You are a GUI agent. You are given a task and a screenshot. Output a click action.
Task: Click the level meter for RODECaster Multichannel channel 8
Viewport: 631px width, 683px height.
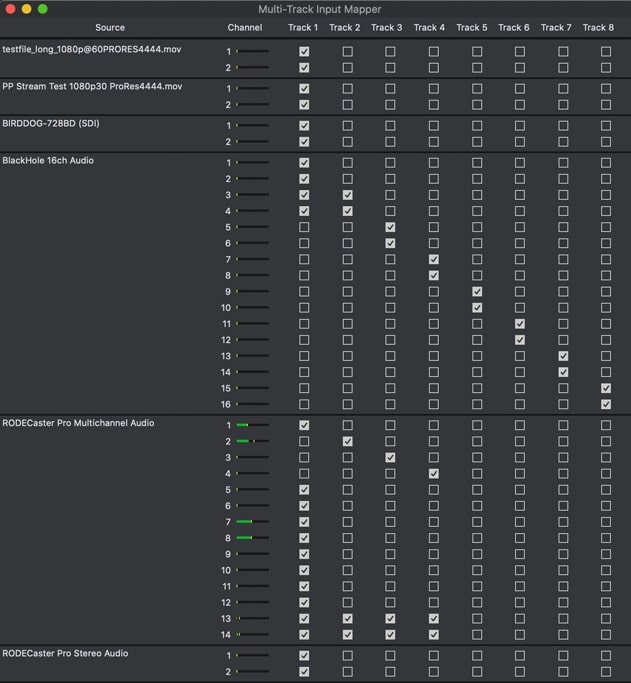(252, 538)
